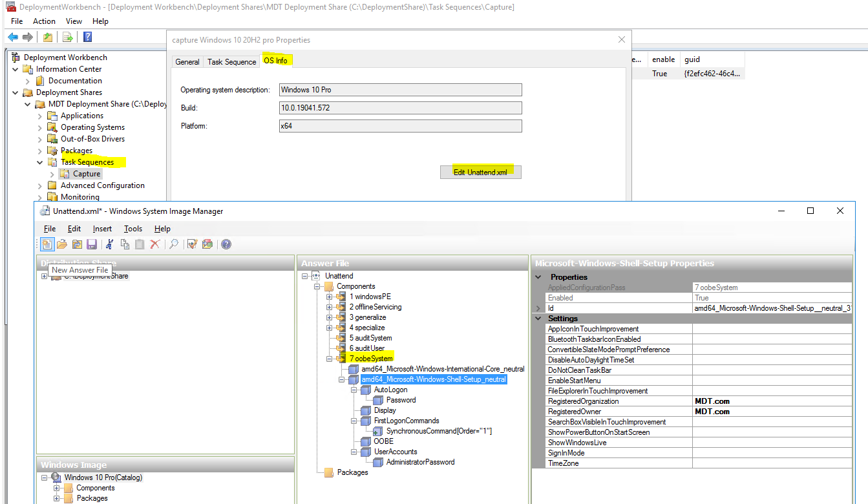Click the Find magnifier icon
868x504 pixels.
[174, 244]
